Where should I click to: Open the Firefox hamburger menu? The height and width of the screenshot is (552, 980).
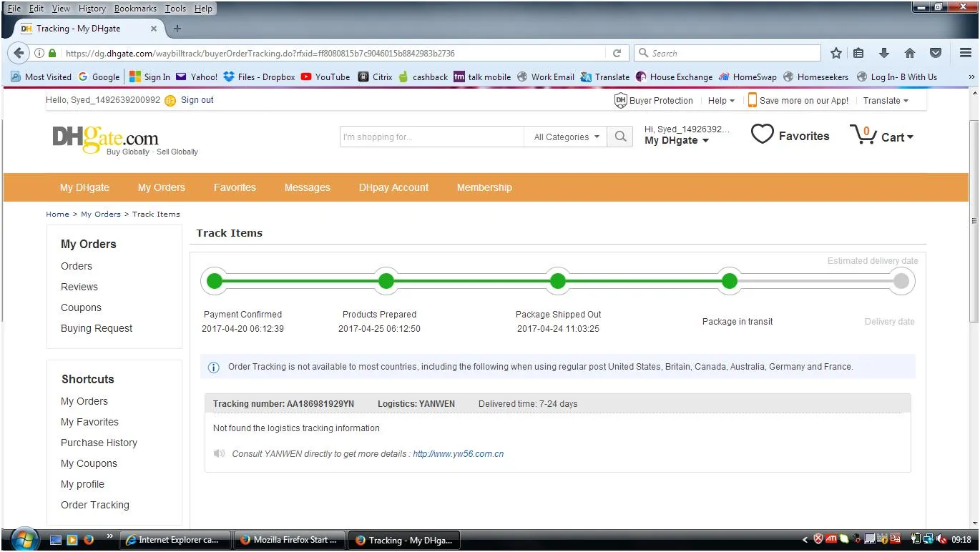click(x=965, y=53)
